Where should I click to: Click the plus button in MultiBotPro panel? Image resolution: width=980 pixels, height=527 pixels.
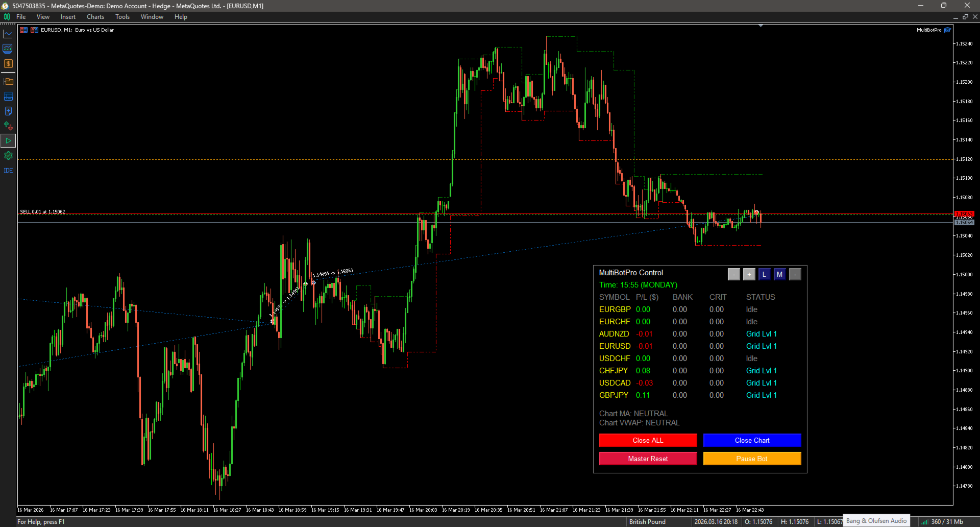point(749,274)
